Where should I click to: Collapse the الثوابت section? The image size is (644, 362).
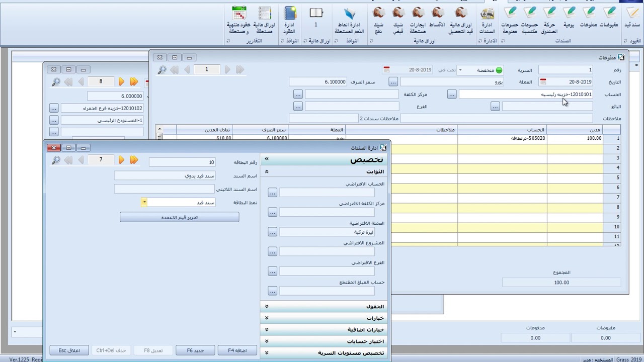click(x=267, y=171)
